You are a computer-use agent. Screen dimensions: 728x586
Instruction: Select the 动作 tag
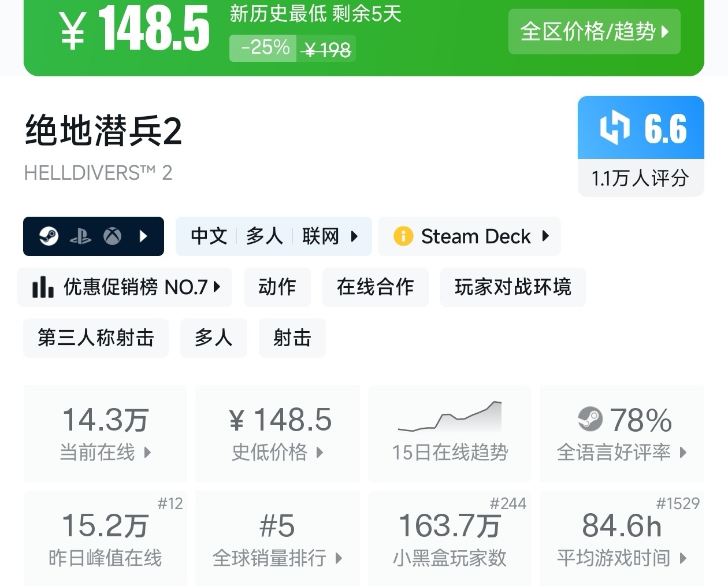(277, 287)
